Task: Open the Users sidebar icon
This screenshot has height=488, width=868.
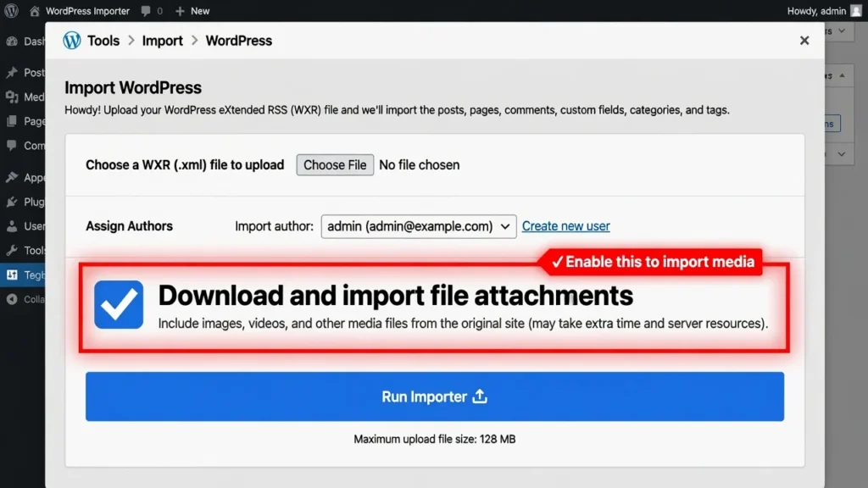Action: pos(12,226)
